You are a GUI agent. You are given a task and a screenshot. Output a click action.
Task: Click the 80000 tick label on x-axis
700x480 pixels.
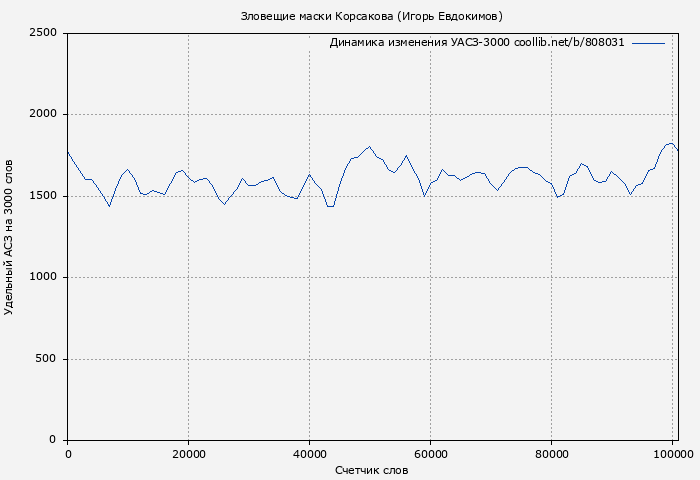pyautogui.click(x=551, y=454)
